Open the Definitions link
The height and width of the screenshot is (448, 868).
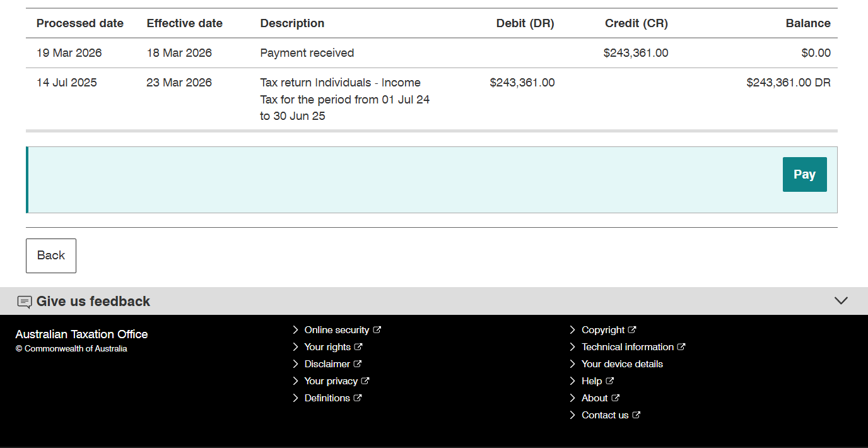tap(327, 398)
